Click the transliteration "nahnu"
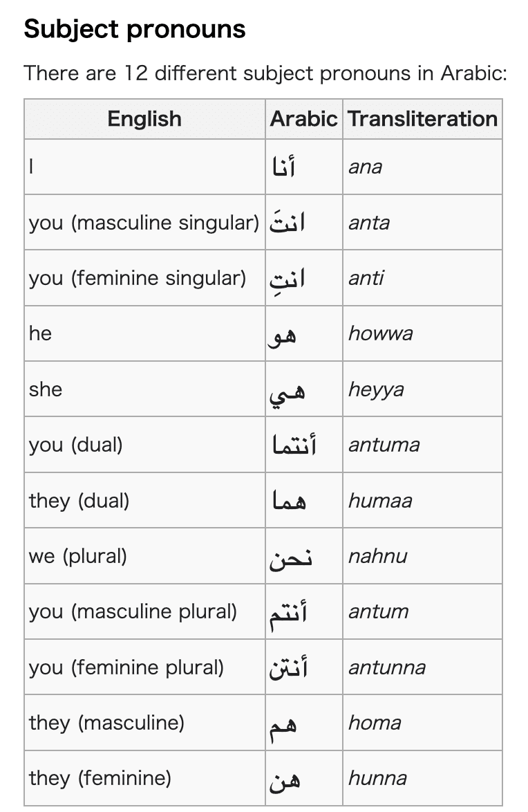The width and height of the screenshot is (528, 812). tap(377, 556)
